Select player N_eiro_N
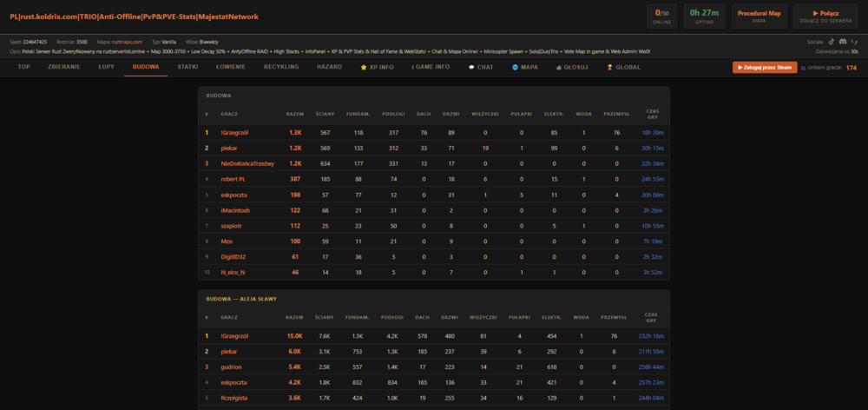 click(x=233, y=272)
